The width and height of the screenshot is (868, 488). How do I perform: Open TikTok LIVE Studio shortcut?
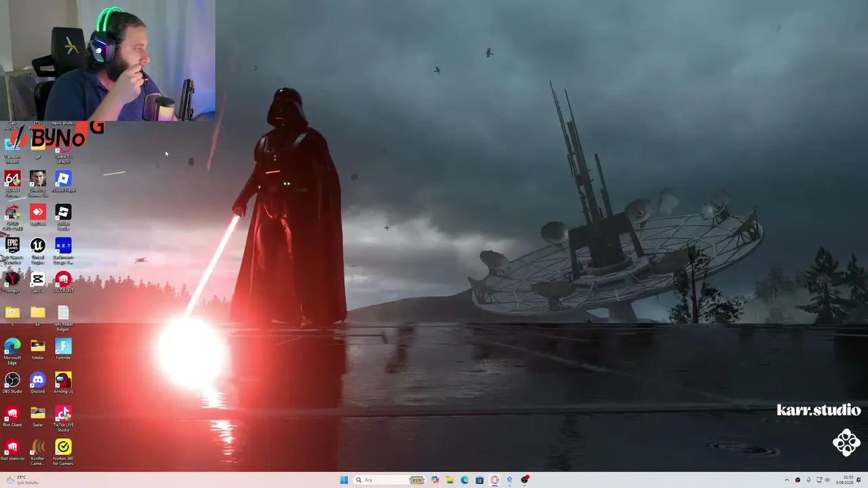pyautogui.click(x=63, y=419)
